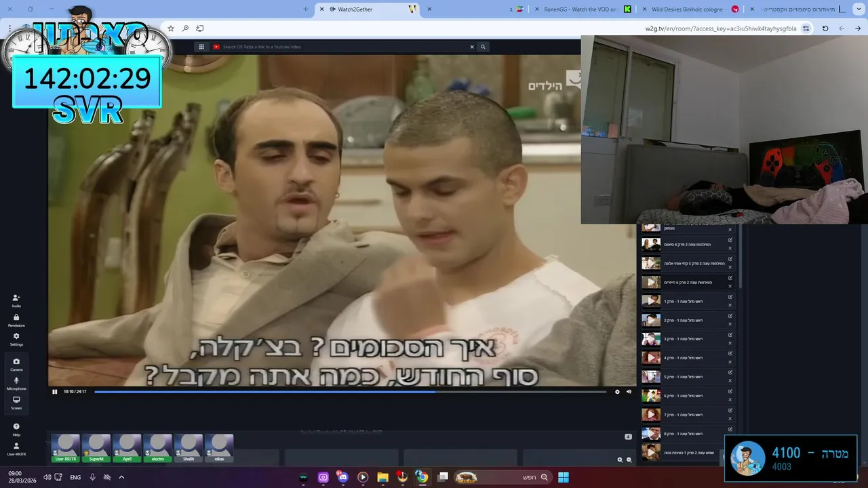Toggle the Microphone in the sidebar

coord(16,383)
